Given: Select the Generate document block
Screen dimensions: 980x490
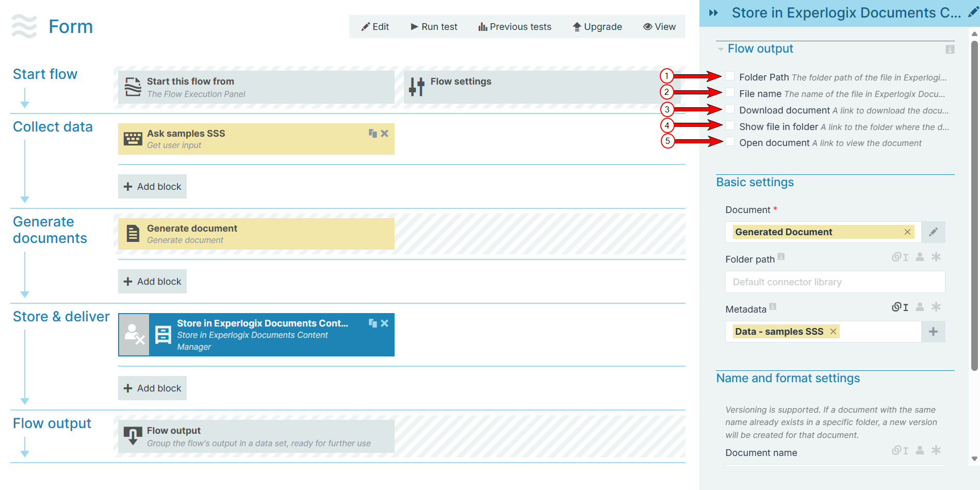Looking at the screenshot, I should pyautogui.click(x=256, y=234).
